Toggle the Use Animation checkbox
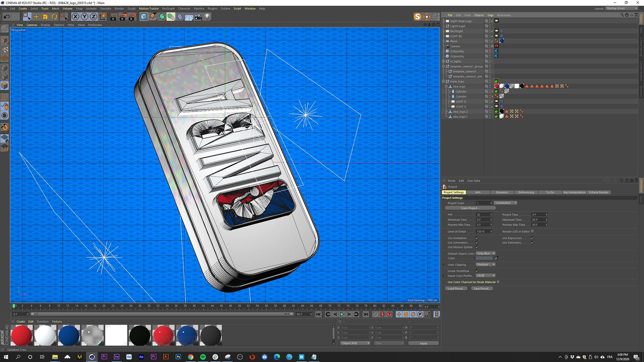The height and width of the screenshot is (362, 644). 477,238
